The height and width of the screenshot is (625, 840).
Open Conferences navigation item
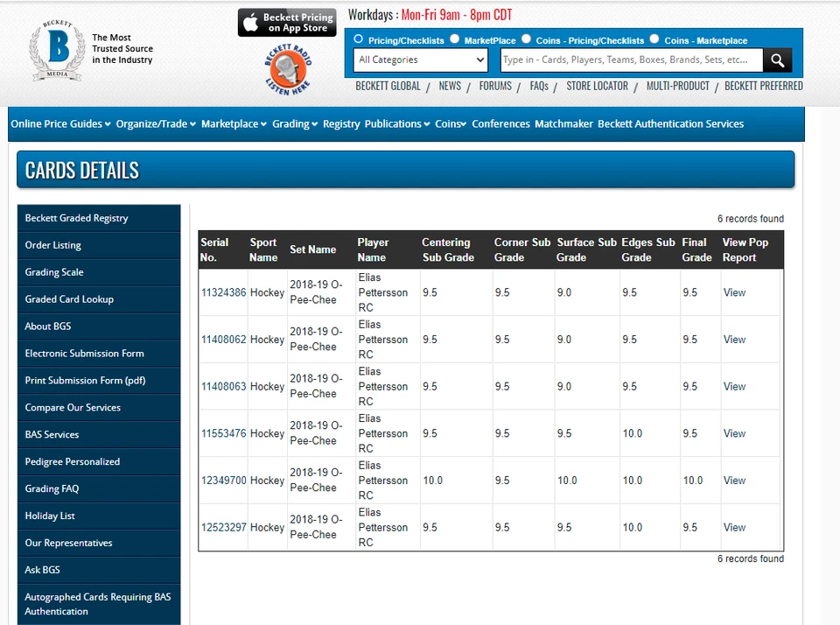tap(500, 123)
